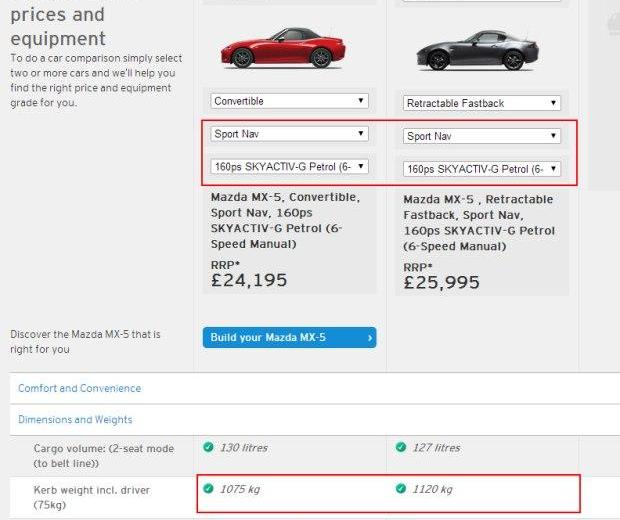This screenshot has height=520, width=620.
Task: Open right car's Sport Nav grade dropdown
Action: point(482,136)
